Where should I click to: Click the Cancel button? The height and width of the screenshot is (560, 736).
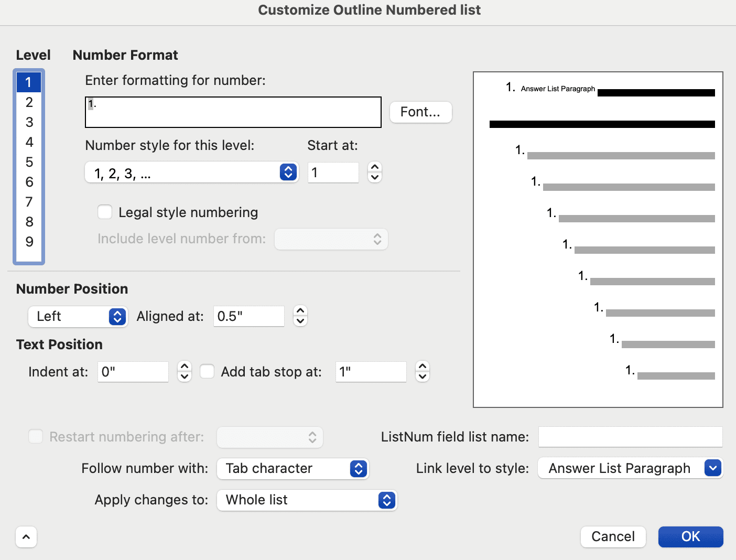coord(613,536)
